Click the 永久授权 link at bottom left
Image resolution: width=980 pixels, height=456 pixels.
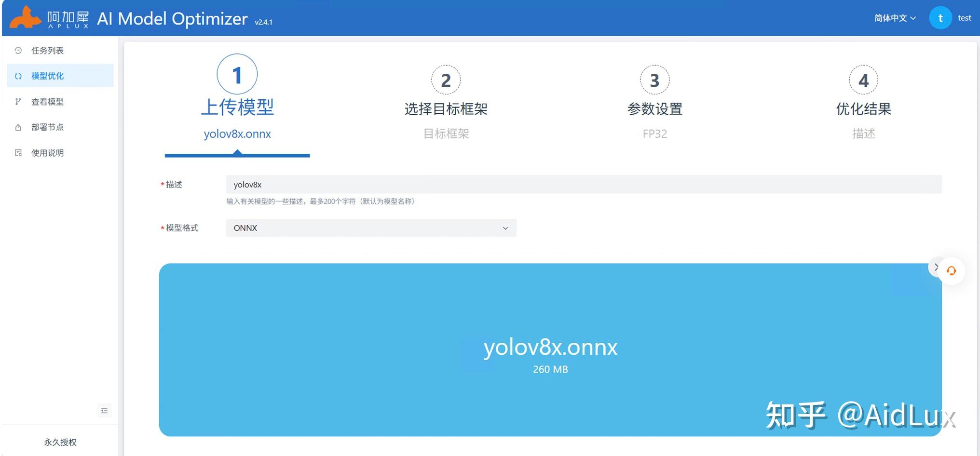coord(59,442)
